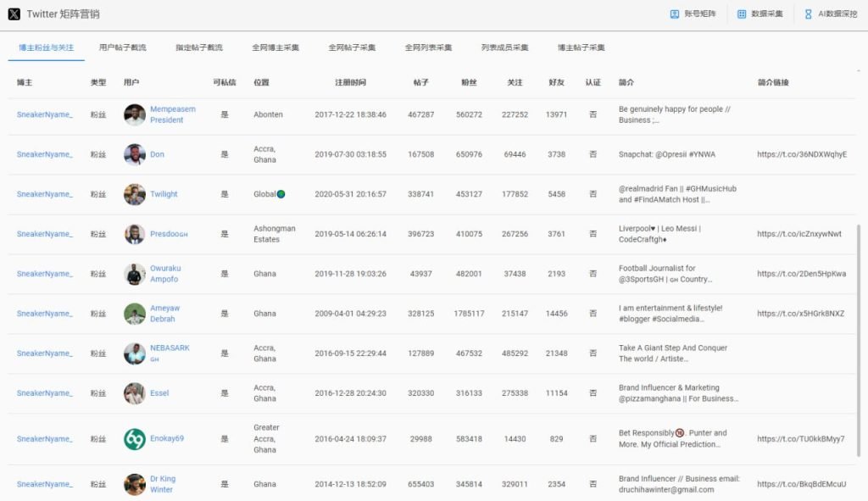868x501 pixels.
Task: Sort by 注册时间 column header
Action: coord(350,82)
